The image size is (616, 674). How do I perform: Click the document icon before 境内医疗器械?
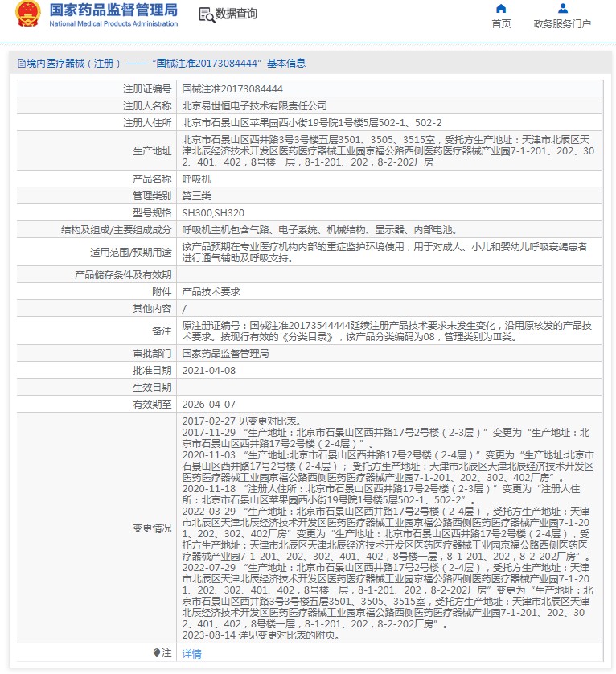(22, 64)
